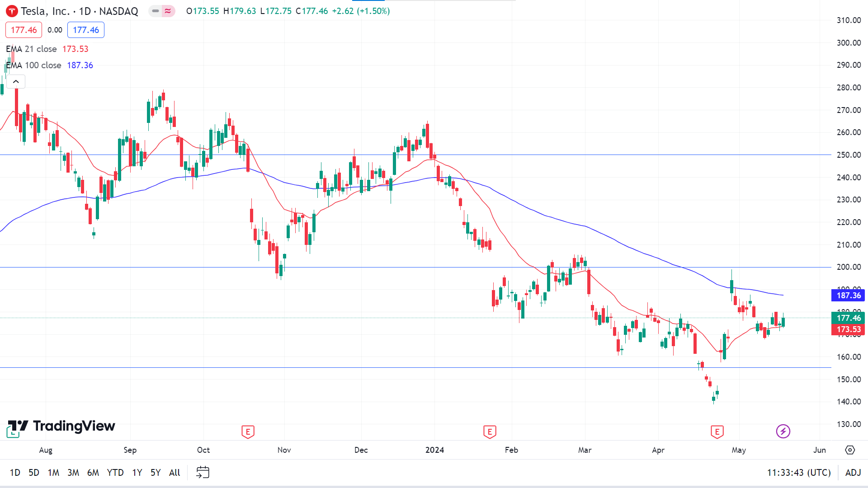
Task: Click the purple lightning event icon
Action: pos(783,431)
